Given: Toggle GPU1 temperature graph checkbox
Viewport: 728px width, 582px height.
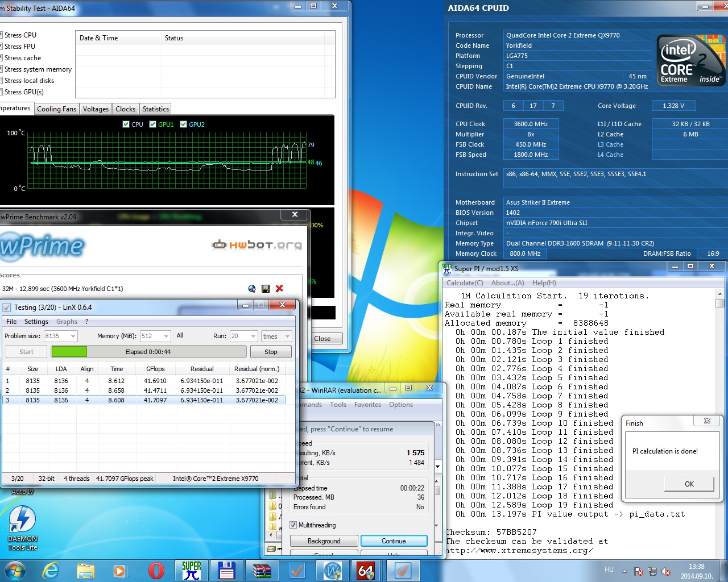Looking at the screenshot, I should coord(152,124).
